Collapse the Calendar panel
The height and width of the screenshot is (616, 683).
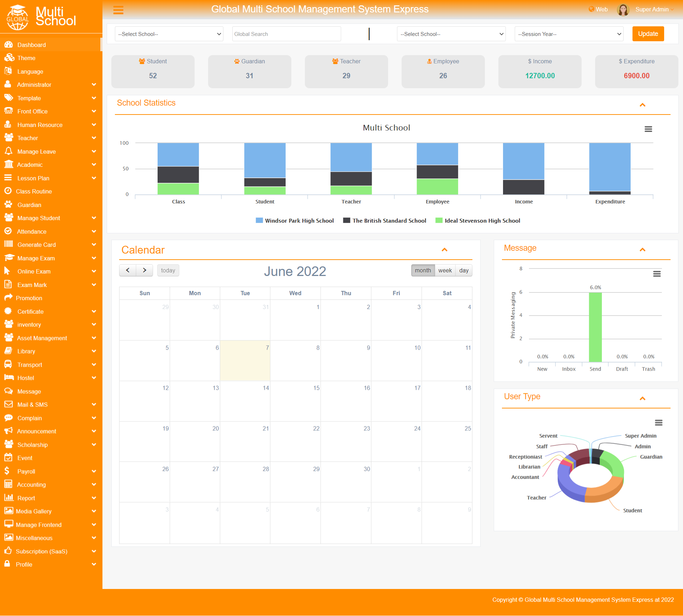point(444,250)
